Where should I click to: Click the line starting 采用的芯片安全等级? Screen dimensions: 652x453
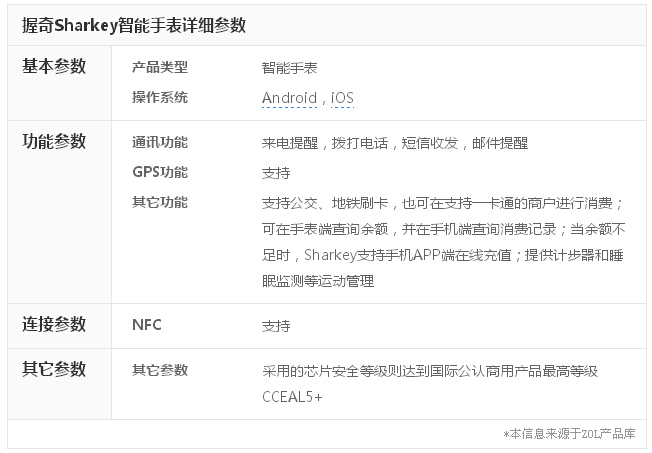[430, 371]
